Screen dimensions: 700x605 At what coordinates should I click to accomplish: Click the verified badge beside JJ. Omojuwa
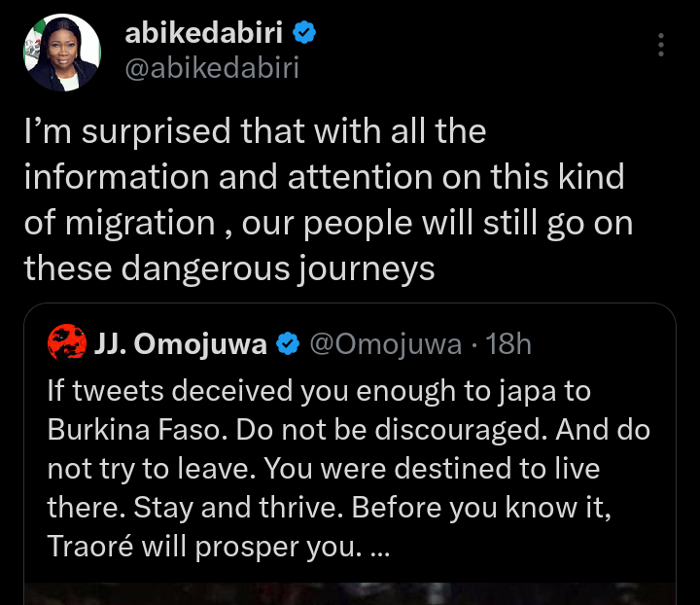[x=288, y=343]
